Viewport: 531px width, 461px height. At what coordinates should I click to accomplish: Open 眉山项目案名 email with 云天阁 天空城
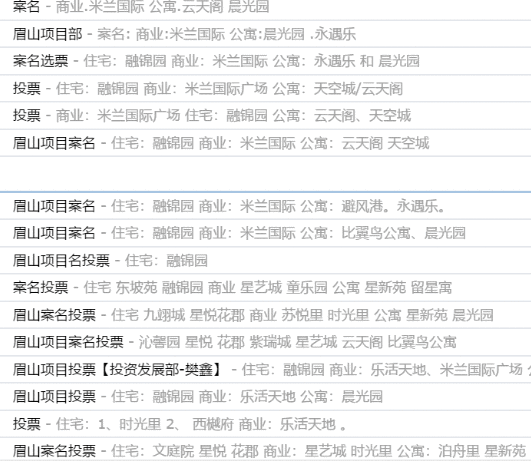coord(266,143)
